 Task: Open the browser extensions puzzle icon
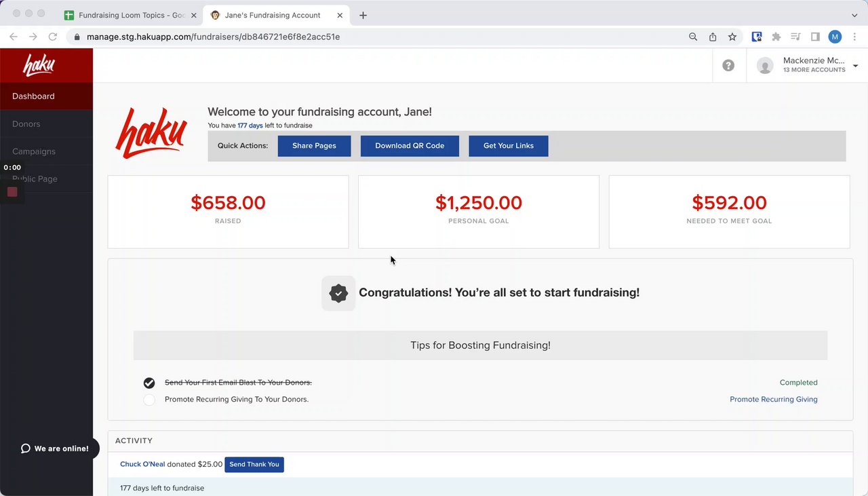click(x=776, y=37)
